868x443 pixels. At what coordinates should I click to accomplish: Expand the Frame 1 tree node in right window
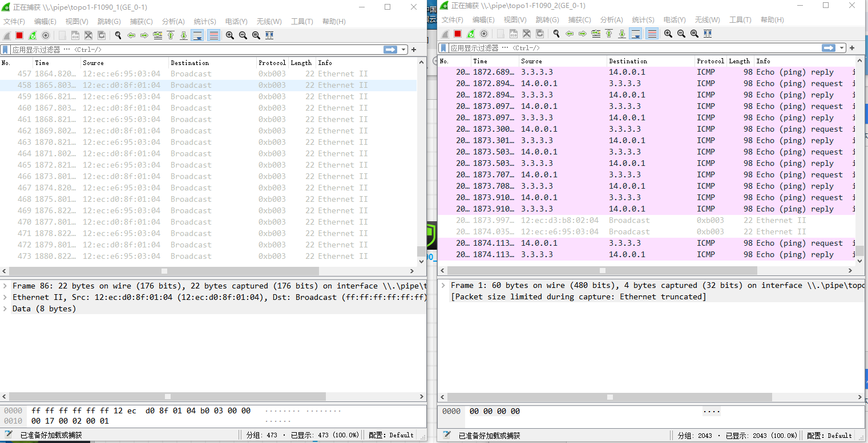click(443, 285)
